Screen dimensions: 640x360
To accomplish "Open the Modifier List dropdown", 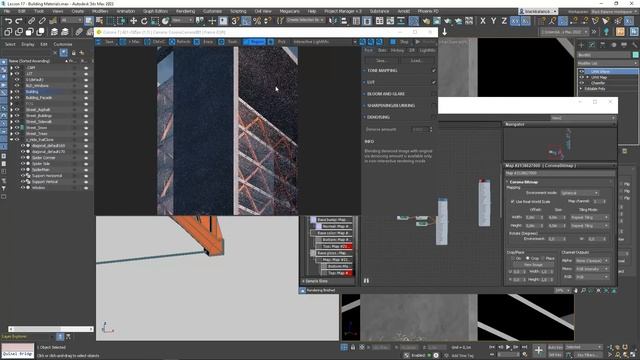I will tap(608, 63).
